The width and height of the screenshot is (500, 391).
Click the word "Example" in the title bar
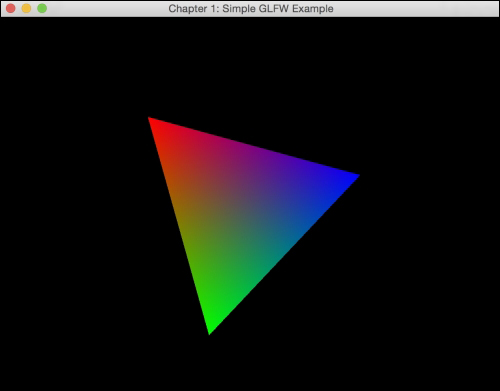pyautogui.click(x=313, y=9)
